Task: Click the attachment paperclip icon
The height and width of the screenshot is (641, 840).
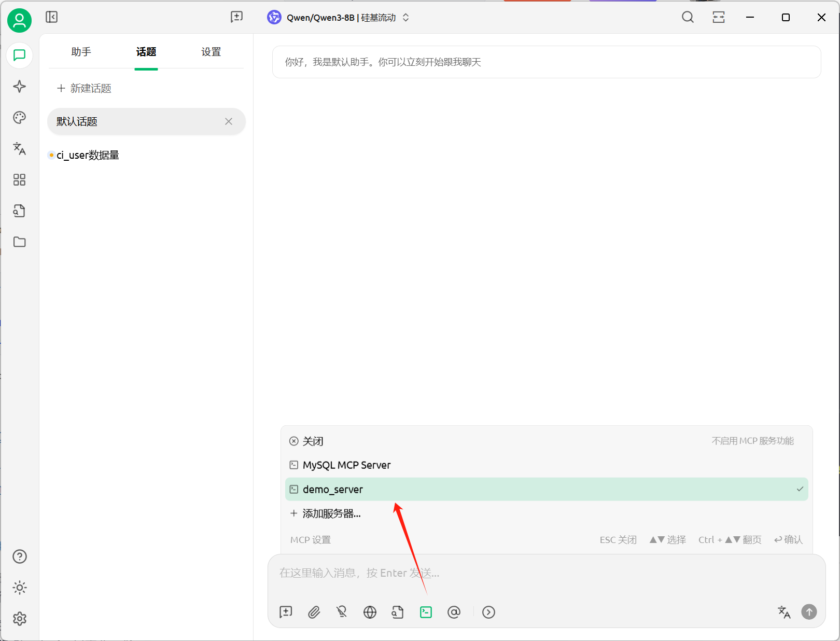Action: [314, 612]
